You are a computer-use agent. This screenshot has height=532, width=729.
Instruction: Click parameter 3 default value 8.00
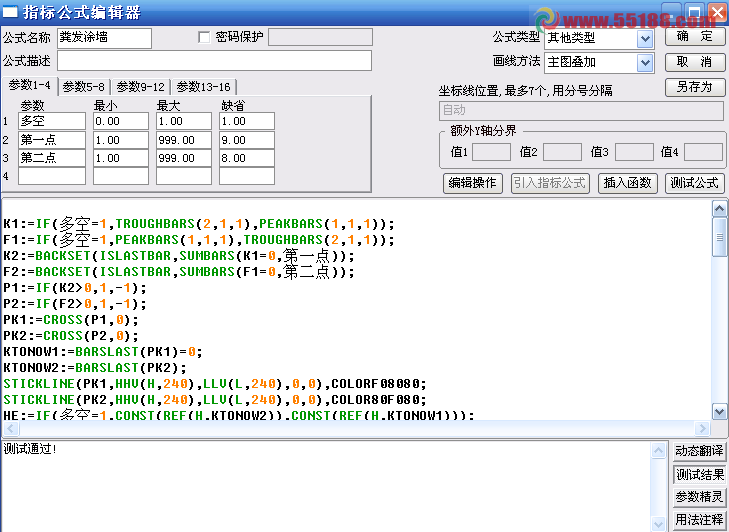pos(247,158)
